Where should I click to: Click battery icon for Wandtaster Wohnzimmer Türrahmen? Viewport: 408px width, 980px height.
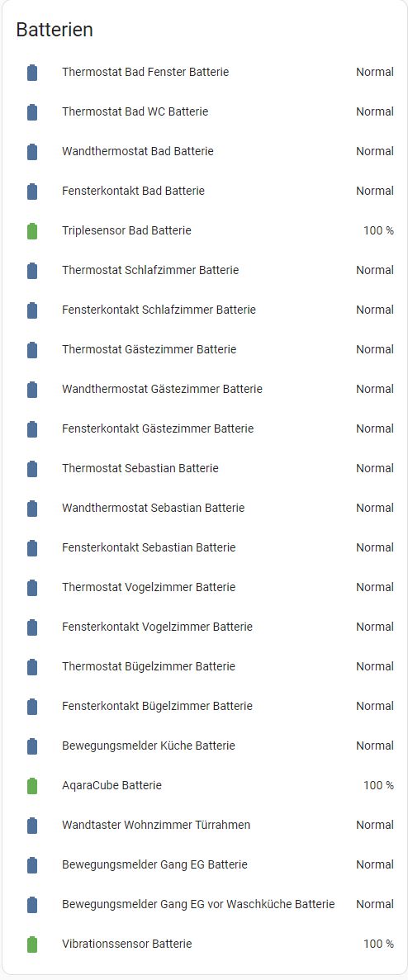point(32,825)
